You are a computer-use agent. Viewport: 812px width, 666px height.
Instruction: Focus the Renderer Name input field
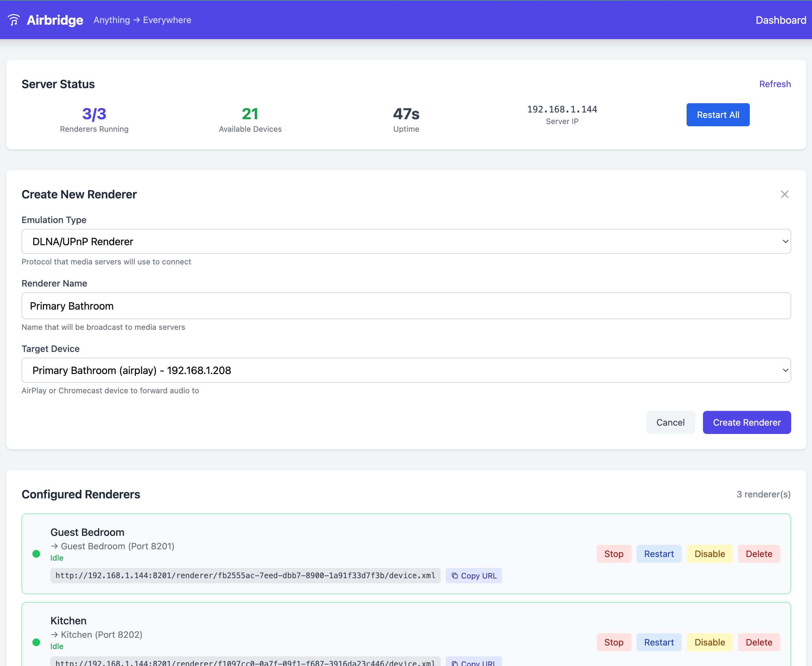click(406, 306)
